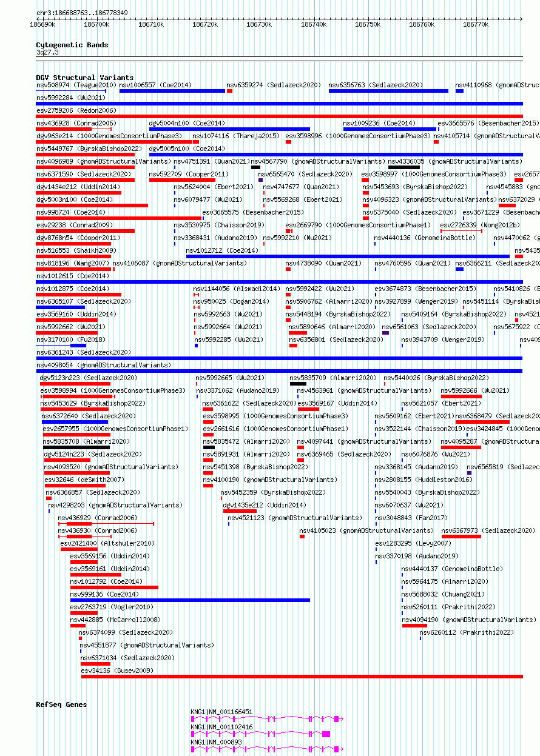The width and height of the screenshot is (540, 756).
Task: Select the nsv1012615 (Coe2014) label
Action: pos(72,276)
